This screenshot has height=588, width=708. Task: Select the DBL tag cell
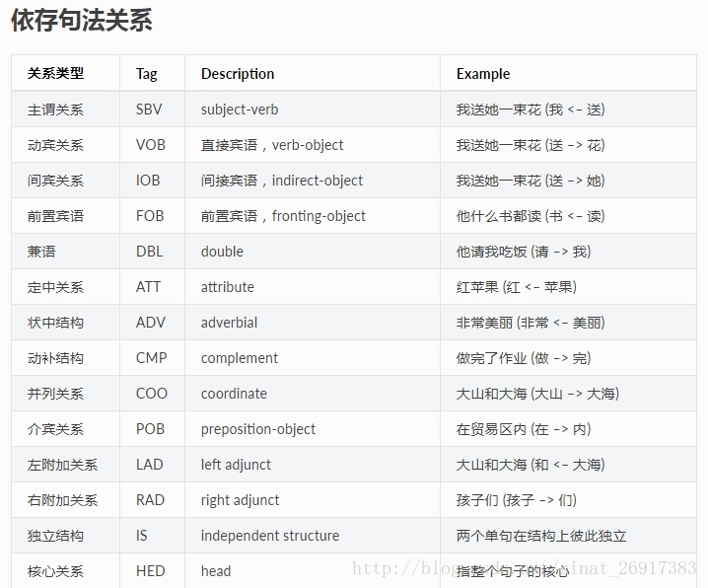point(150,252)
